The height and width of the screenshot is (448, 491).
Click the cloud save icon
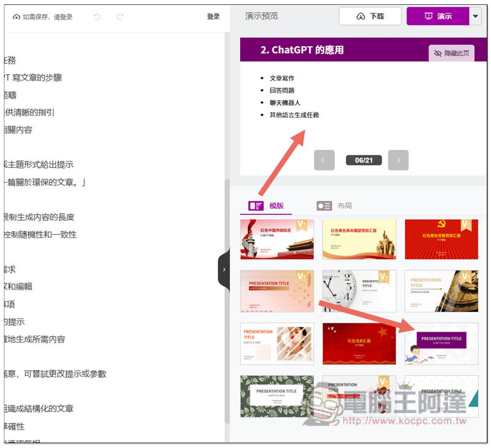click(x=16, y=17)
